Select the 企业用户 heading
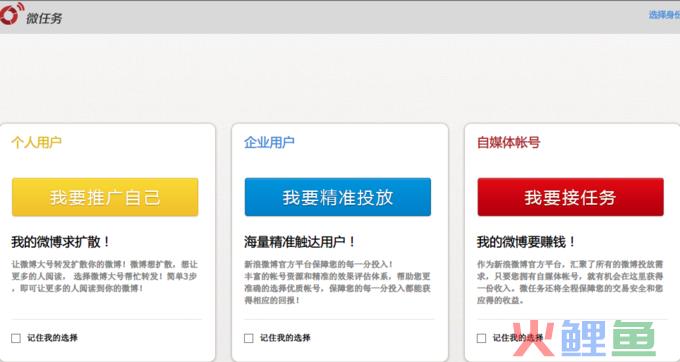Image resolution: width=680 pixels, height=362 pixels. point(269,142)
